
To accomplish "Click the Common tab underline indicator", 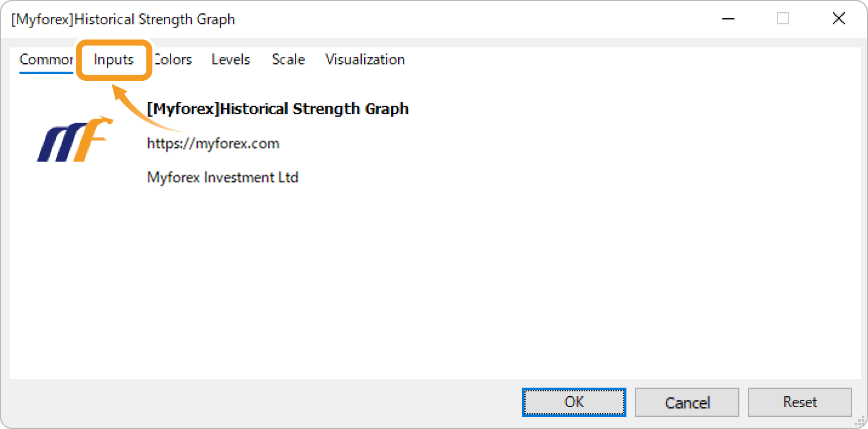I will pyautogui.click(x=46, y=72).
